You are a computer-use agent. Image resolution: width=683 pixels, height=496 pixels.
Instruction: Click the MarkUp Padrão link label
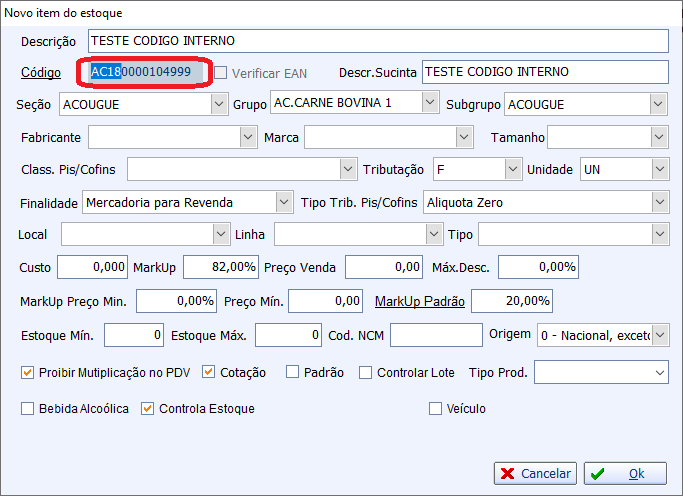tap(419, 301)
